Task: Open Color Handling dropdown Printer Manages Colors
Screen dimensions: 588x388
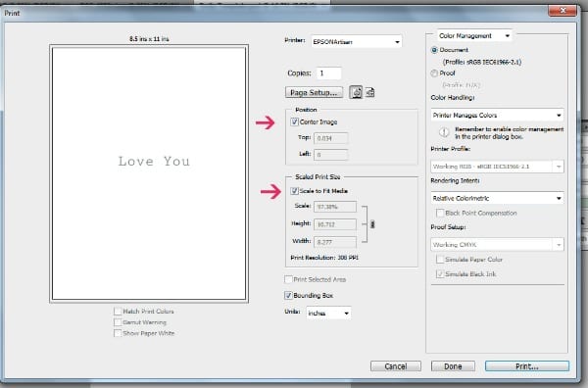Action: [497, 115]
